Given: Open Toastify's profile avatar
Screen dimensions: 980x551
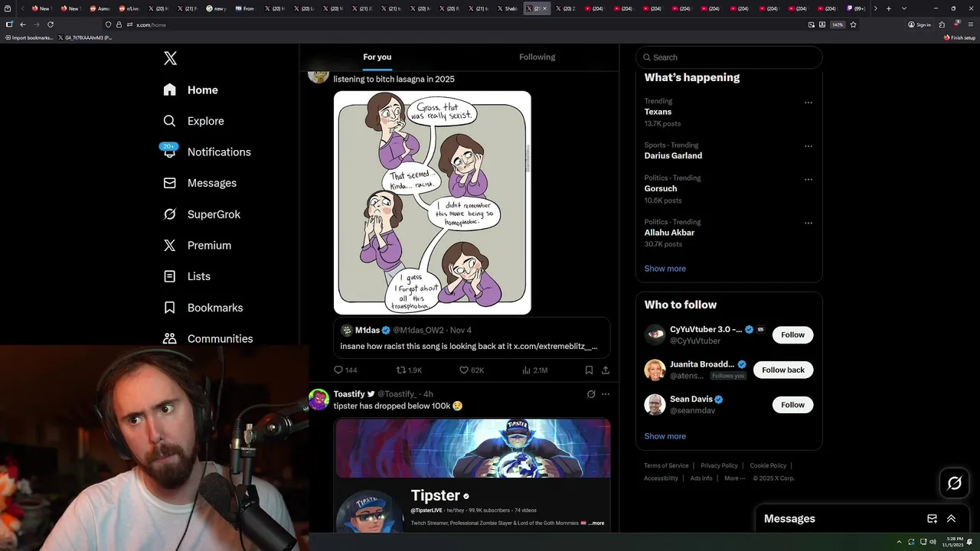Looking at the screenshot, I should pos(318,399).
